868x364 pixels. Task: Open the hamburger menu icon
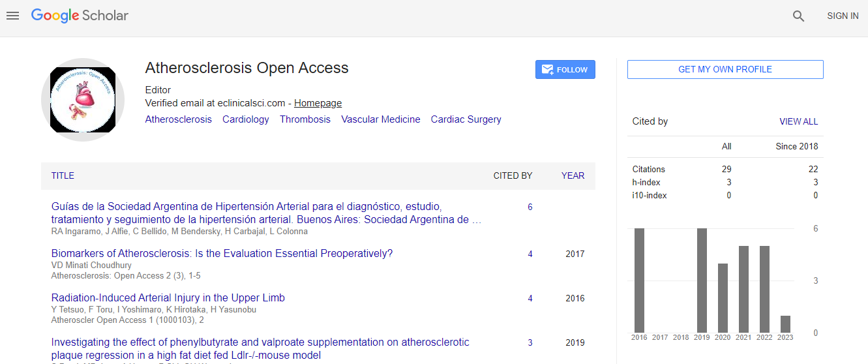(12, 16)
